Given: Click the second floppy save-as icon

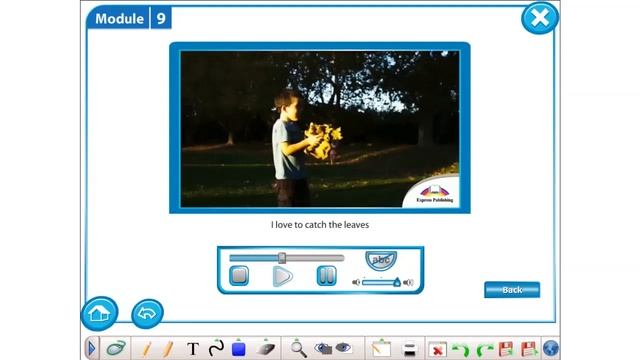Looking at the screenshot, I should click(x=529, y=349).
